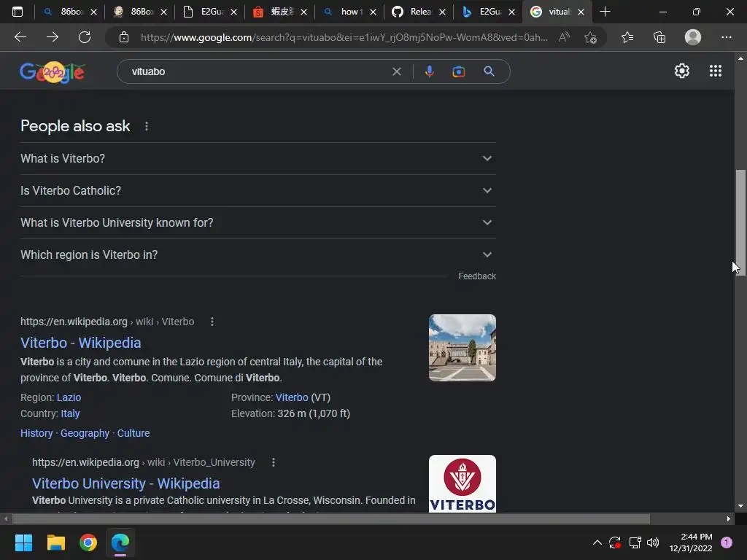Open Viterbo University - Wikipedia result
This screenshot has width=747, height=560.
pyautogui.click(x=125, y=483)
